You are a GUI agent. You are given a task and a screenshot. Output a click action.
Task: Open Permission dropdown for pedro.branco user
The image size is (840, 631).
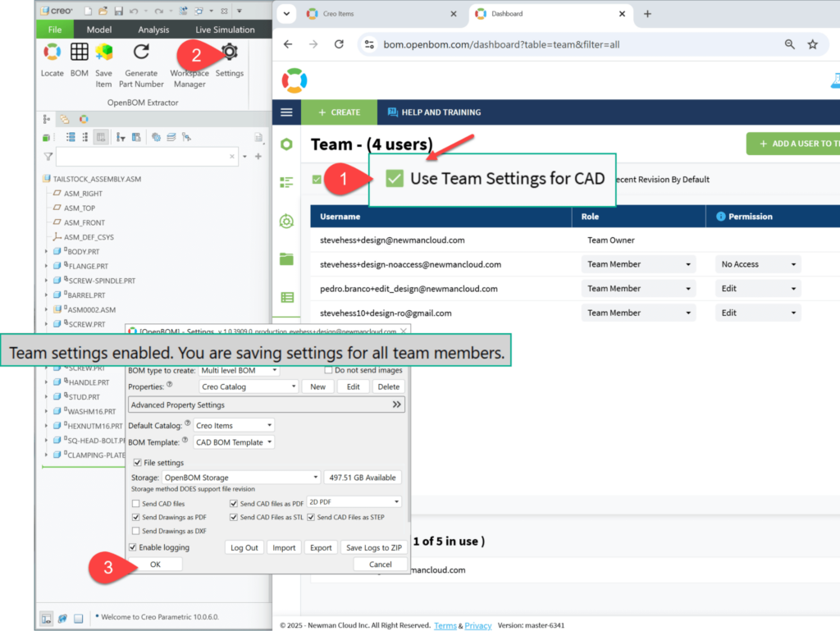tap(758, 289)
